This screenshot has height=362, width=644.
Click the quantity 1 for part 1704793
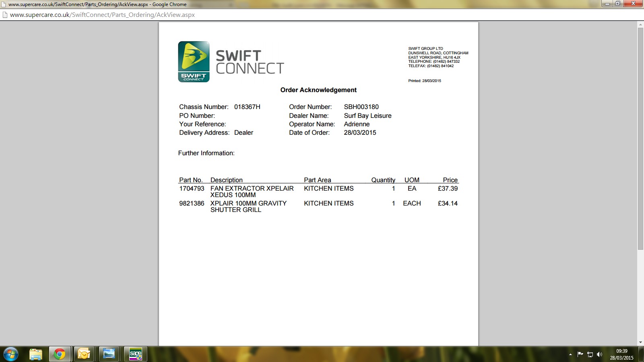[x=394, y=189]
